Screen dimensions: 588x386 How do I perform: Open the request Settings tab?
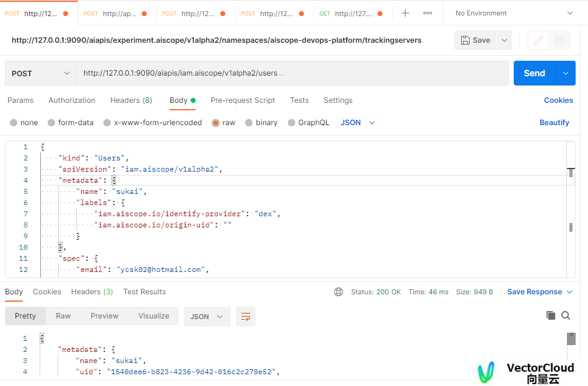338,100
